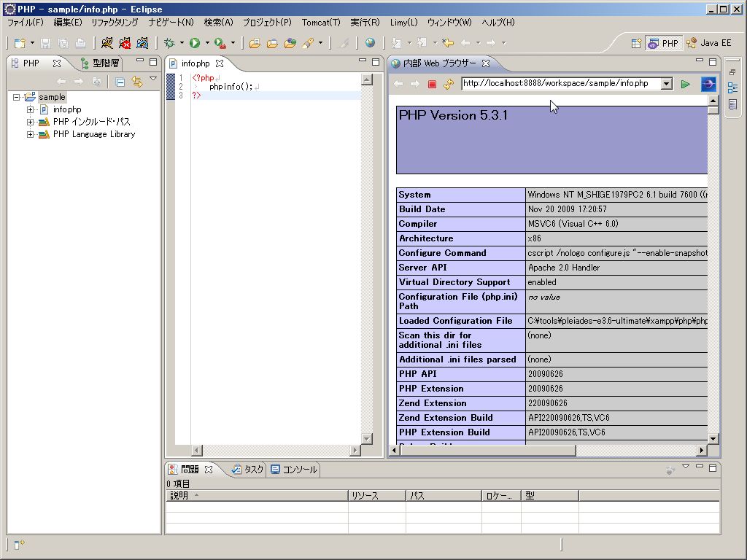Sort by the リソース column header
The image size is (747, 560).
[x=377, y=496]
